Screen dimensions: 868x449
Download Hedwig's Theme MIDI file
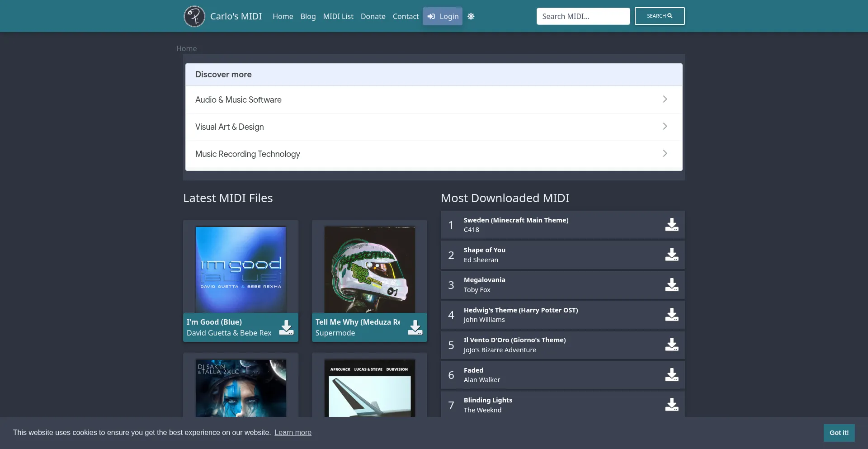click(x=672, y=315)
